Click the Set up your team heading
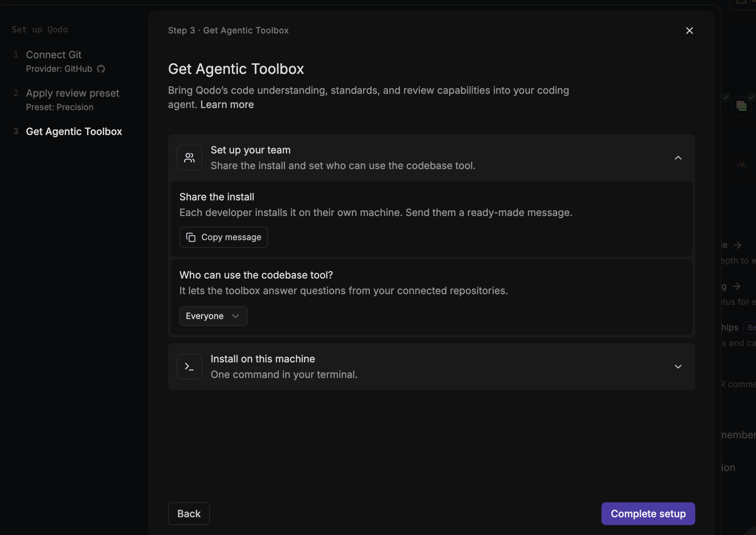The height and width of the screenshot is (535, 756). pyautogui.click(x=250, y=150)
